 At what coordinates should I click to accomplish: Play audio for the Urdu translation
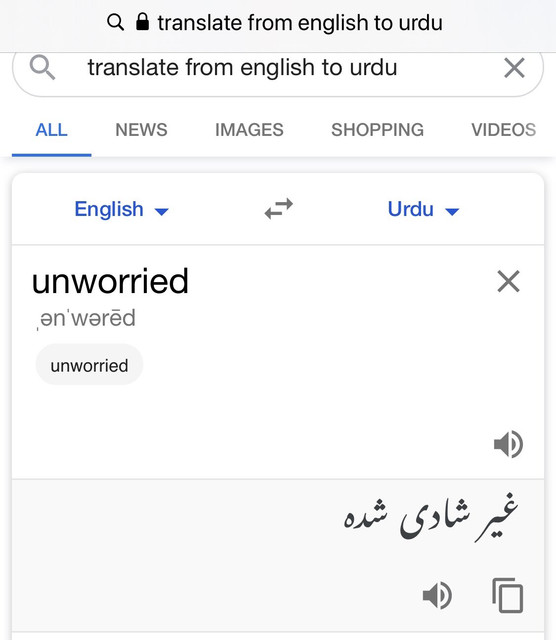tap(437, 596)
